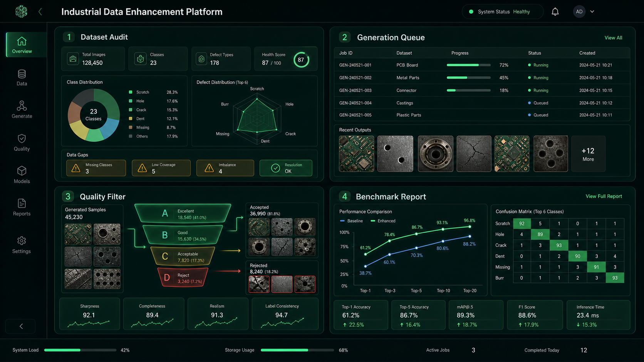The height and width of the screenshot is (362, 644).
Task: Click the Enhanced 96.8% data point
Action: click(470, 227)
